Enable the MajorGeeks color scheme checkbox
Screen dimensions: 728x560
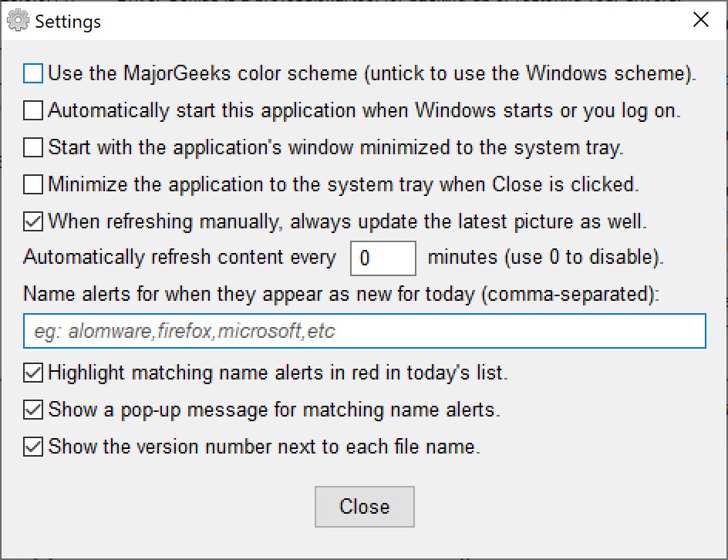click(33, 74)
